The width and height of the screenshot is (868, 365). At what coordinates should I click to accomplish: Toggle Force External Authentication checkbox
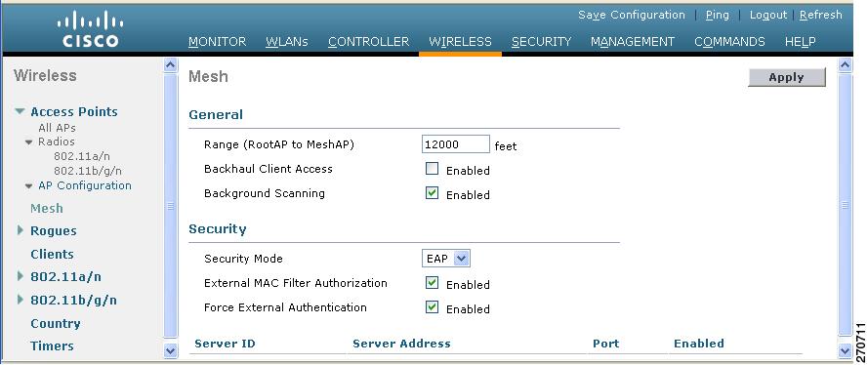432,306
